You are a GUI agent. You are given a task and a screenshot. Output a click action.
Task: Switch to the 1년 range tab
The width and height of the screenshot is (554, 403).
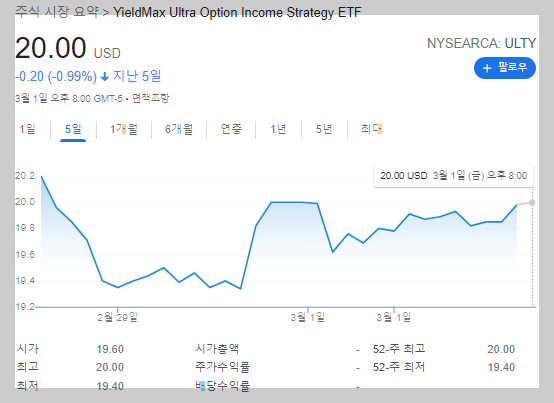278,129
